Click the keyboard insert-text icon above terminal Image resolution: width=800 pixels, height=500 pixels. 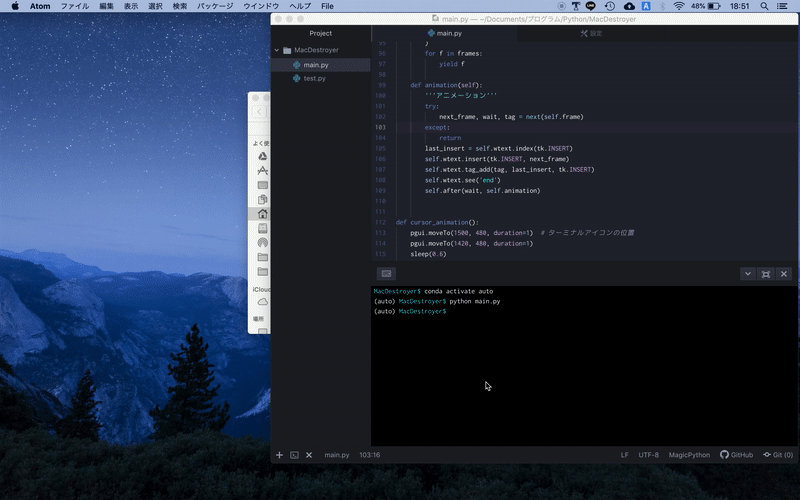tap(387, 274)
